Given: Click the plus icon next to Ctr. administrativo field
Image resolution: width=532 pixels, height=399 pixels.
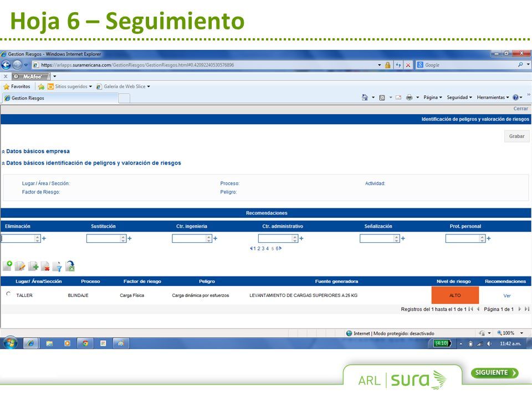Looking at the screenshot, I should (301, 238).
